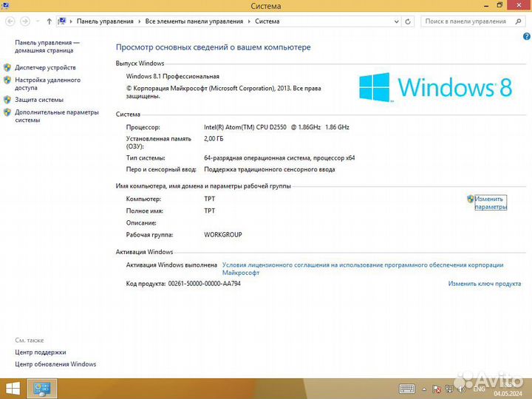Click the search Control Panel input field
The height and width of the screenshot is (399, 532).
[467, 21]
